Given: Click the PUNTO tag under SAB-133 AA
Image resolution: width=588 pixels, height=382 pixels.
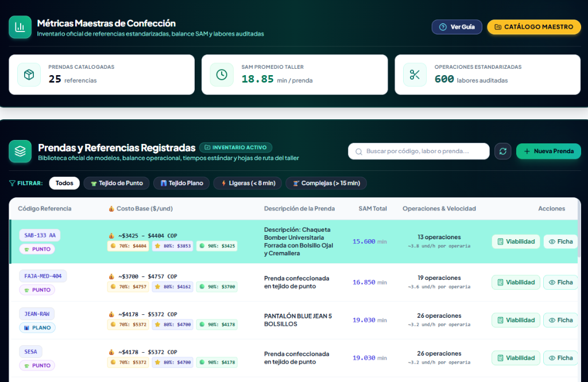Looking at the screenshot, I should tap(37, 249).
